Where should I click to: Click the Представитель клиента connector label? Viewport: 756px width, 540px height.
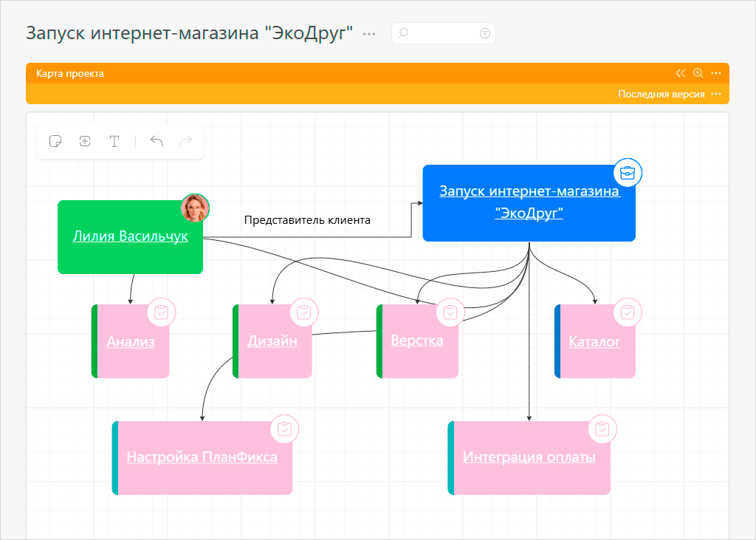coord(307,220)
